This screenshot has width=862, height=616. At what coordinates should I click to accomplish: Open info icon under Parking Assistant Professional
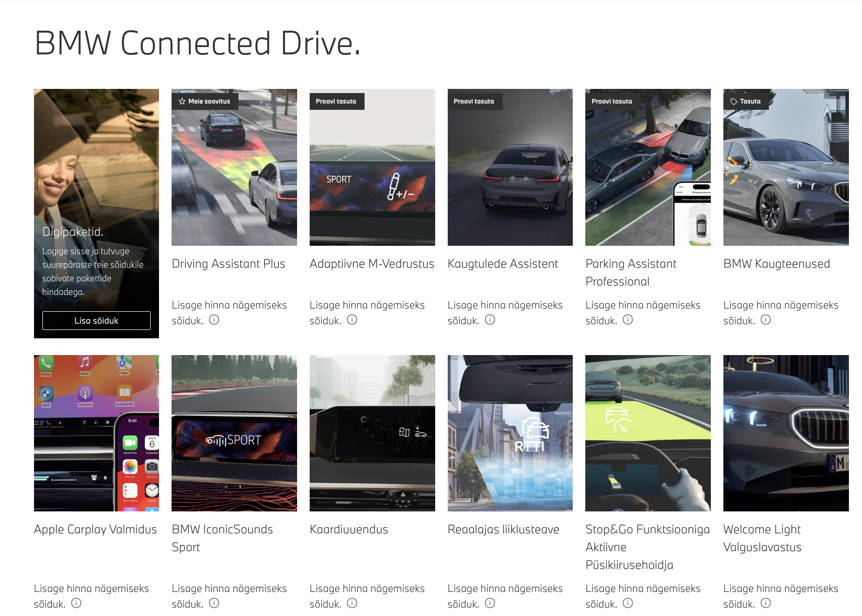[628, 320]
